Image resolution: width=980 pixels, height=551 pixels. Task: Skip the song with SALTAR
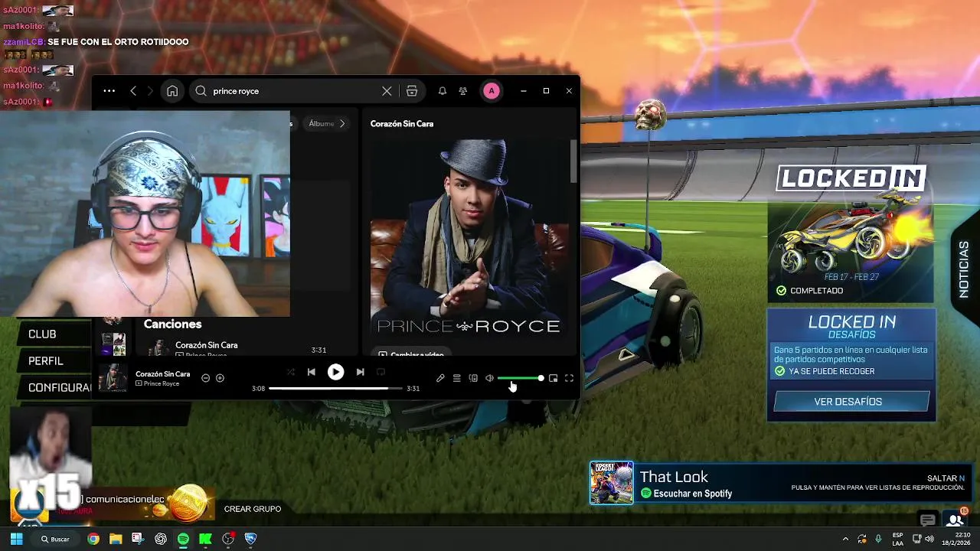[x=946, y=478]
